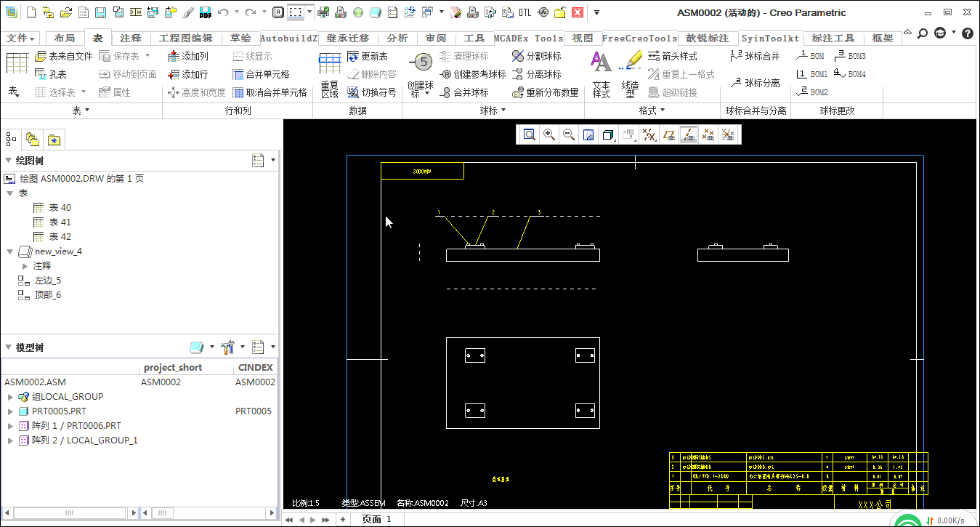Select 表 40 in drawing tree

[x=52, y=208]
